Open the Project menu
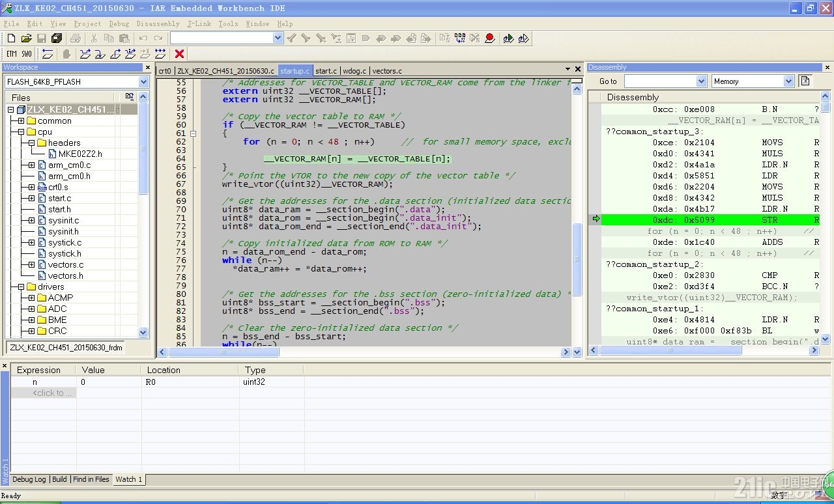The width and height of the screenshot is (834, 504). (x=87, y=23)
